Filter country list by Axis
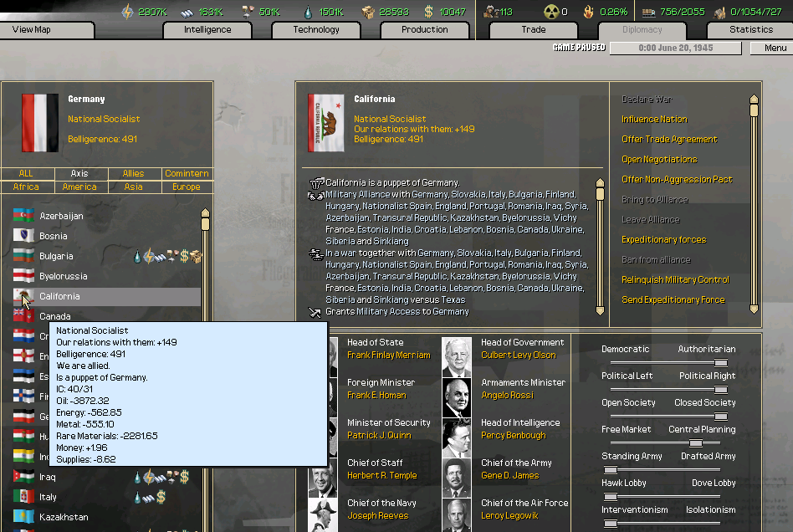 click(x=79, y=174)
